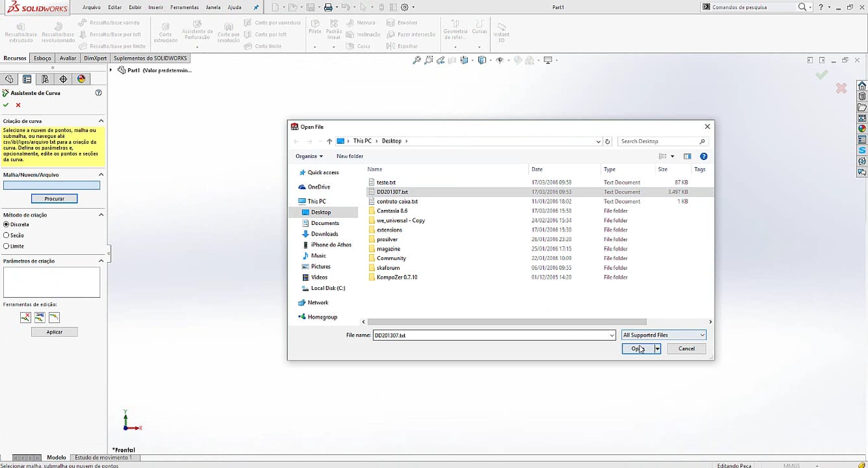Image resolution: width=868 pixels, height=468 pixels.
Task: Select the Seção creation method
Action: (6, 235)
